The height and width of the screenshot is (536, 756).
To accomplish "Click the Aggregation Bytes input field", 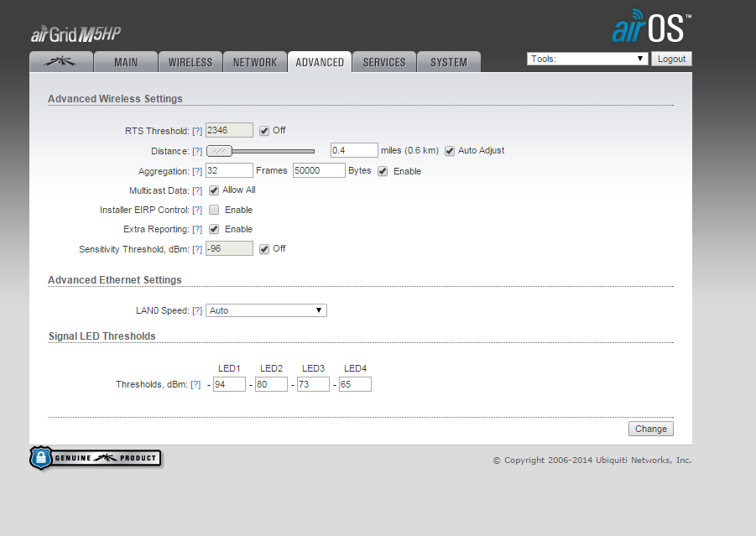I will point(319,170).
